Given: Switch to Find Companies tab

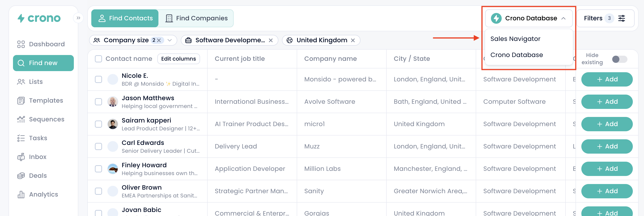Looking at the screenshot, I should point(196,18).
